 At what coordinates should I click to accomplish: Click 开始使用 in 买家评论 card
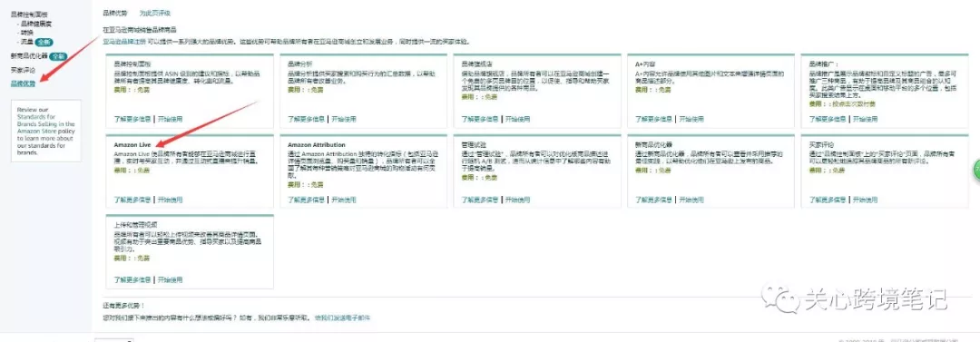[865, 200]
